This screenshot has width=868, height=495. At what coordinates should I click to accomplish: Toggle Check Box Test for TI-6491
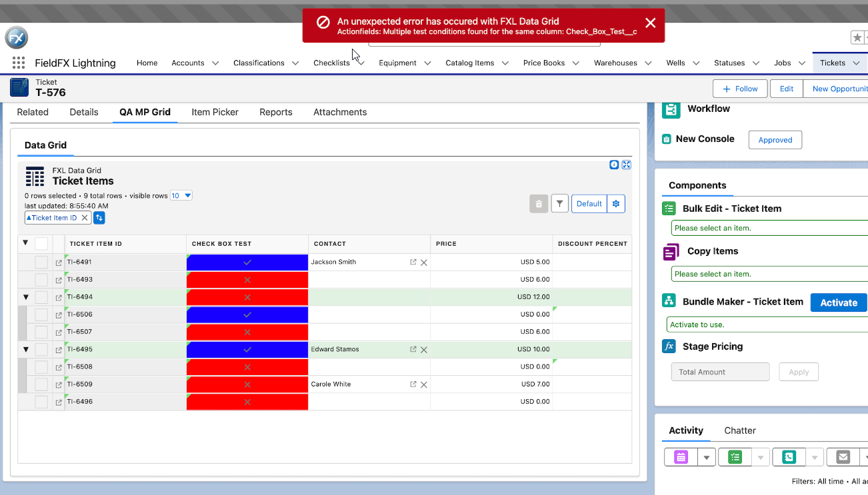click(x=247, y=262)
